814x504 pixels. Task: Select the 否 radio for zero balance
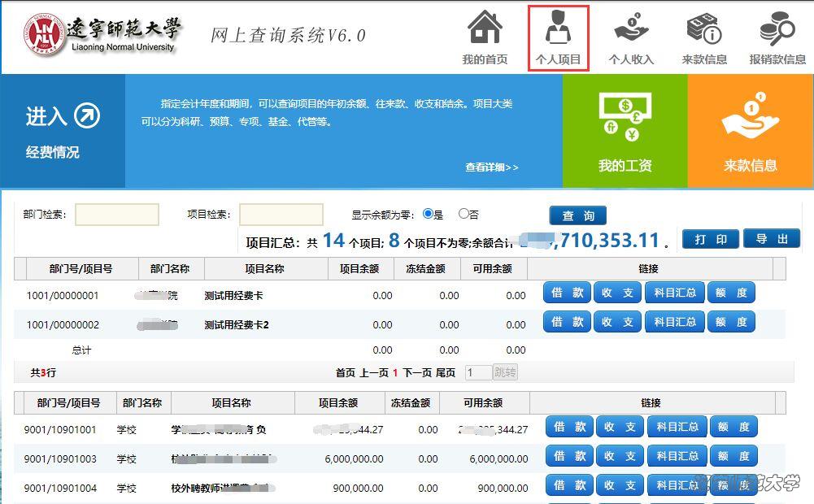[464, 214]
